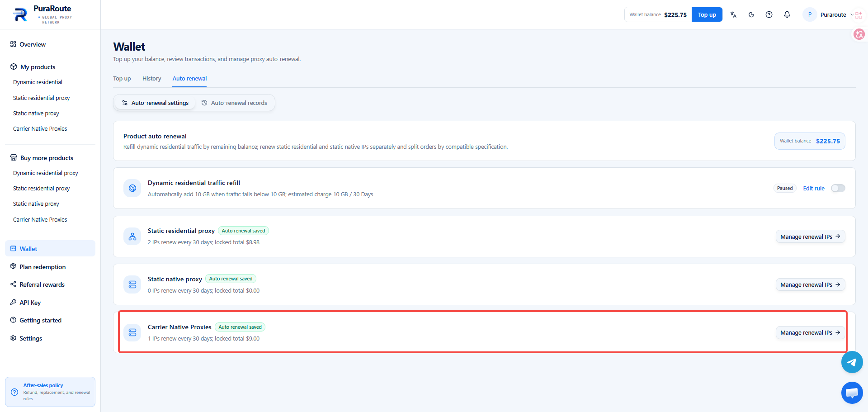Open the Telegram chat floating button
Screen dimensions: 868x412
852,362
